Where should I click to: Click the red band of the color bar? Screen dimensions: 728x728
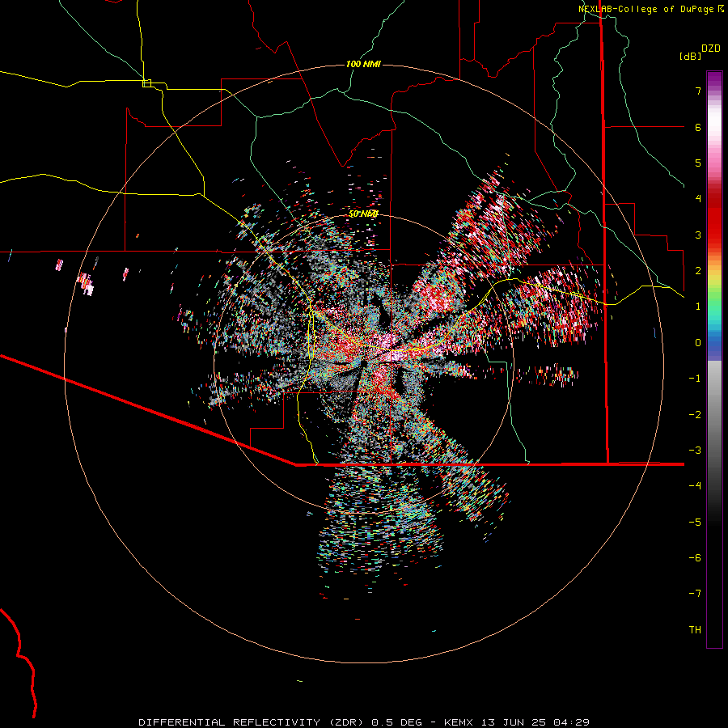(714, 223)
